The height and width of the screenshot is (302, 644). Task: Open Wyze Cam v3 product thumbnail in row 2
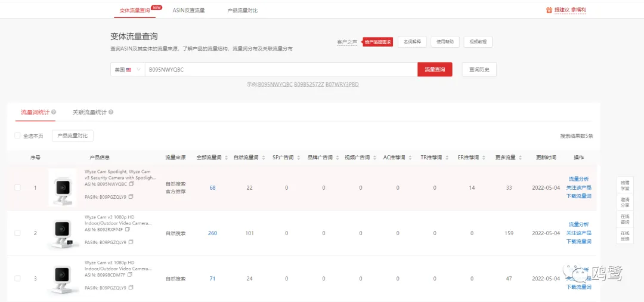pyautogui.click(x=63, y=233)
